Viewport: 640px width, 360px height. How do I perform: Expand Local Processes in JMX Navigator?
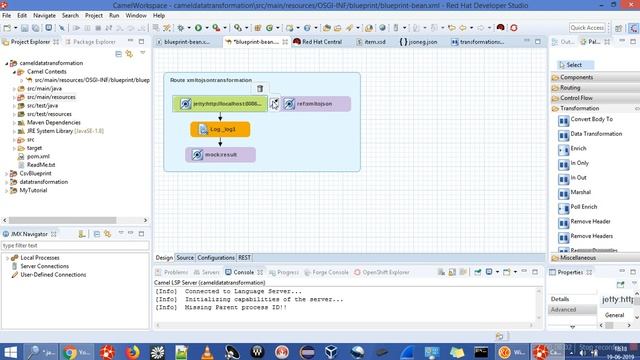pyautogui.click(x=7, y=258)
